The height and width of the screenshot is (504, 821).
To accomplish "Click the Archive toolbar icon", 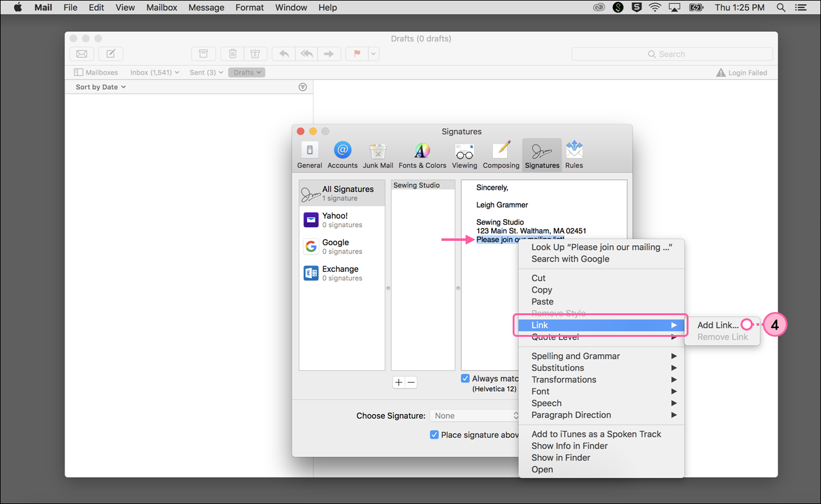I will (x=203, y=54).
